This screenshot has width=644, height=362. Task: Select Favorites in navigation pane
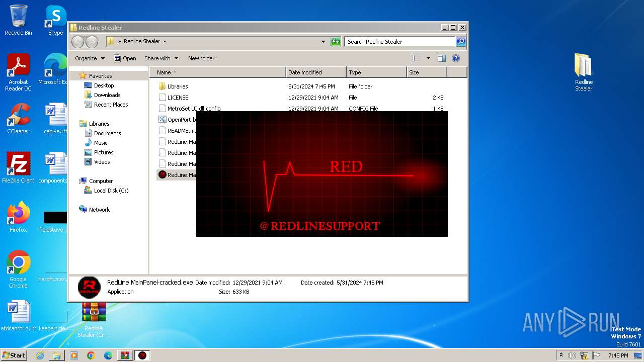tap(100, 76)
